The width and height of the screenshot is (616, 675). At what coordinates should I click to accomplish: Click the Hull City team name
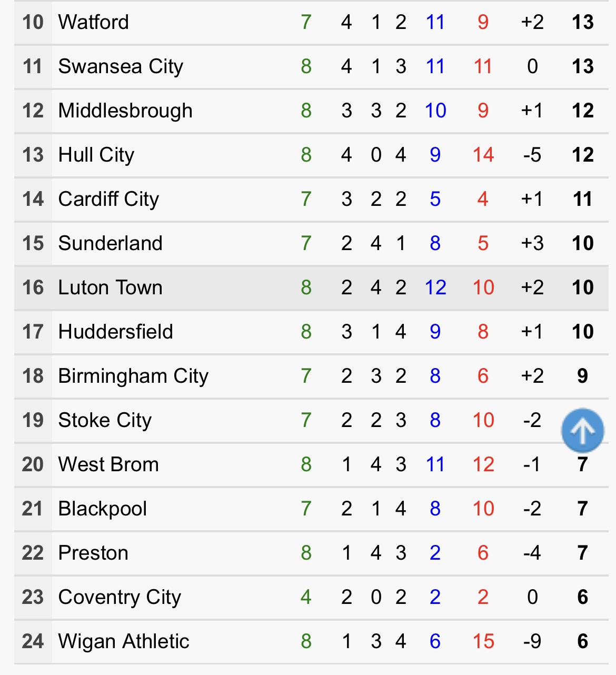(x=96, y=155)
